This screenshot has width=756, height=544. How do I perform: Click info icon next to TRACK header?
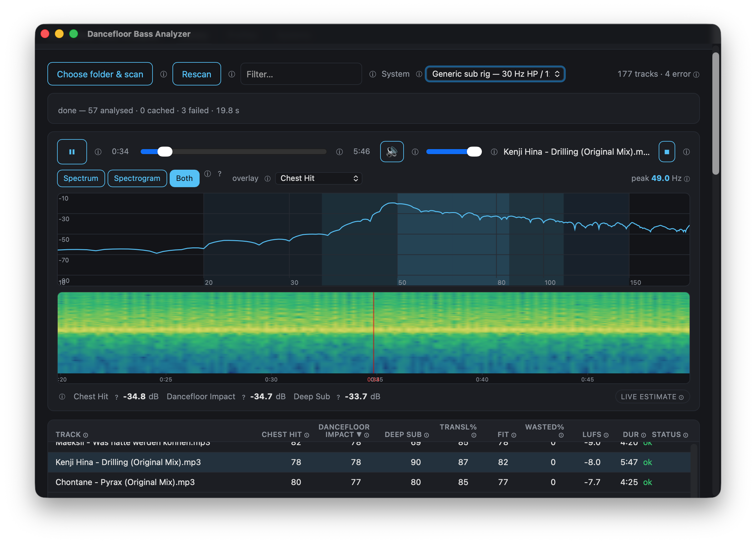86,435
